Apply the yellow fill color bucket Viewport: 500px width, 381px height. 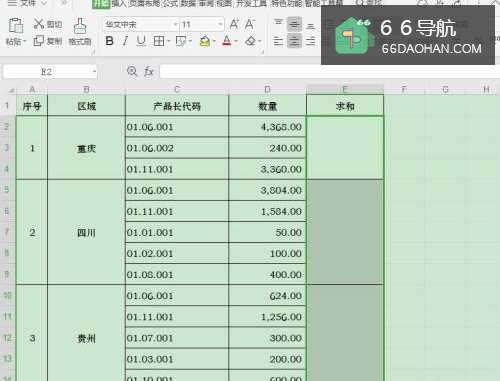(x=205, y=41)
